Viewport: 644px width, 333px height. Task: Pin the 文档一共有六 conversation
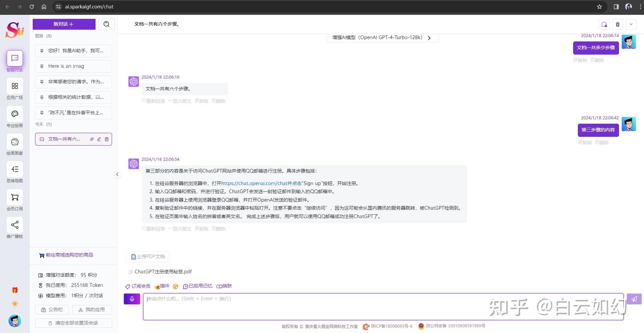pos(91,139)
